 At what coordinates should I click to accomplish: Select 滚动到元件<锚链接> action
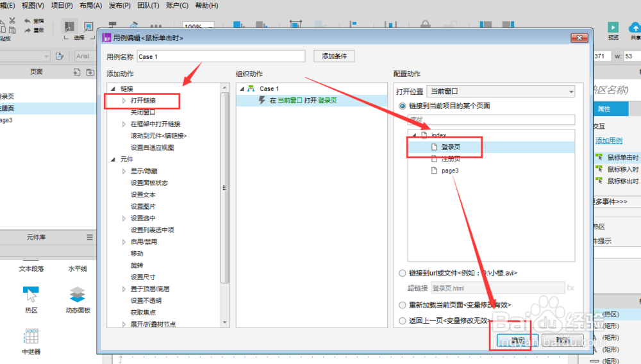(158, 136)
